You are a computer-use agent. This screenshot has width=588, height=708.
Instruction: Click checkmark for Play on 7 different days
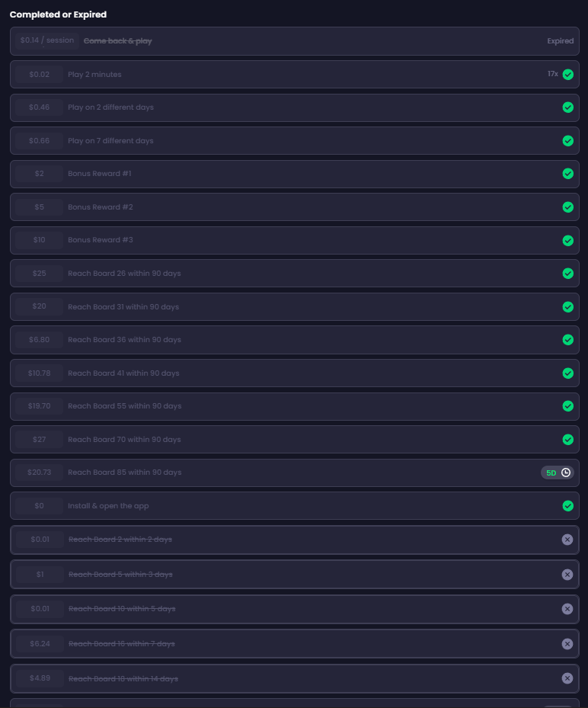[567, 141]
